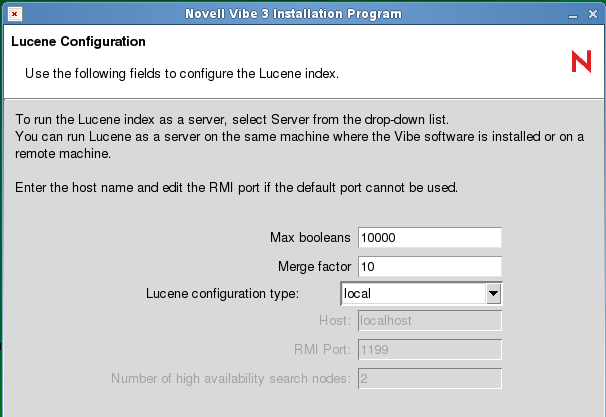The height and width of the screenshot is (417, 606).
Task: Click into the Max booleans field
Action: pos(428,238)
